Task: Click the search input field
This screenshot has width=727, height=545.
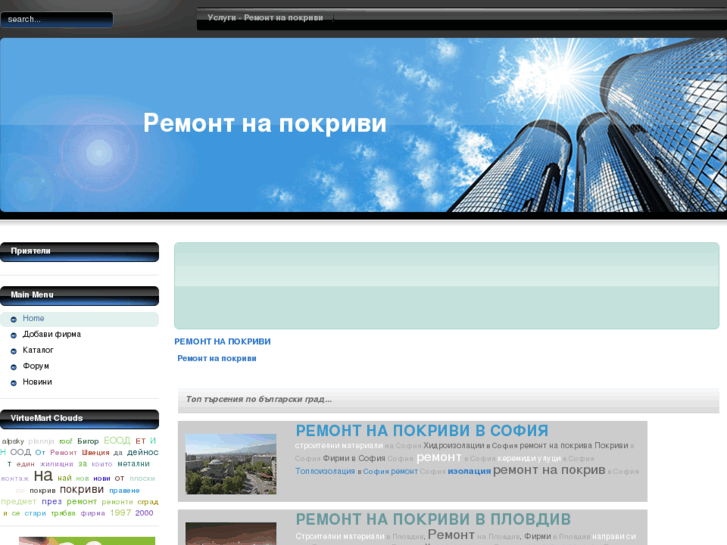Action: pyautogui.click(x=57, y=19)
